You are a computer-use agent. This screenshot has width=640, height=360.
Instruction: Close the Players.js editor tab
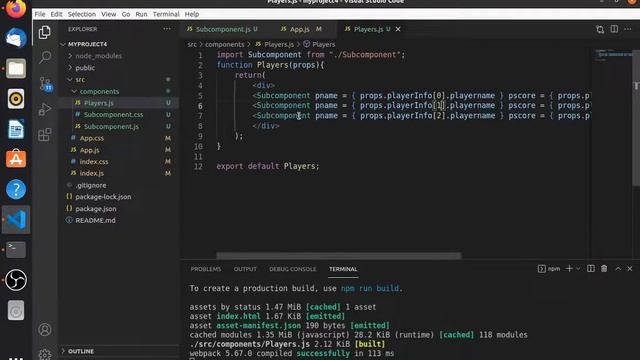(x=398, y=29)
